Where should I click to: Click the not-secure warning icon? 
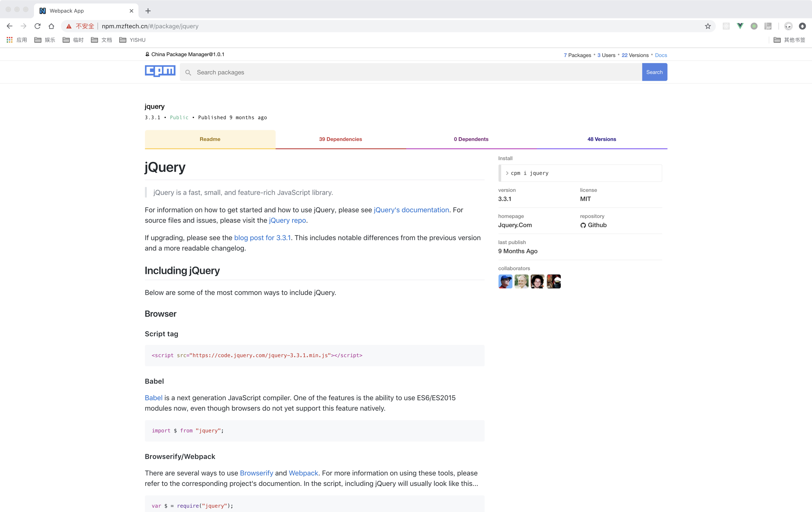point(69,26)
